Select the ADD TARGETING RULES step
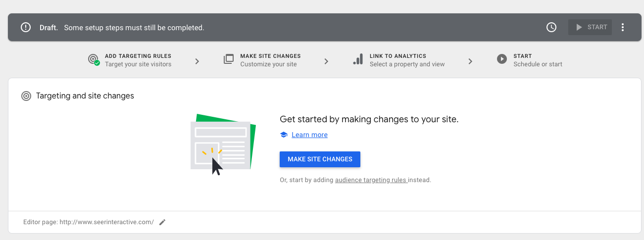Screen dimensions: 644x240 pos(138,60)
